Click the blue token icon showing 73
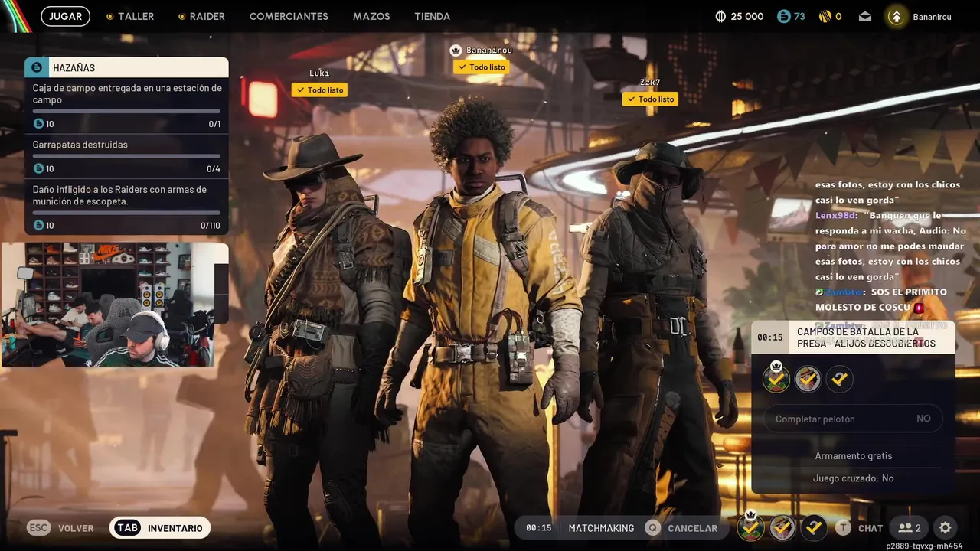The height and width of the screenshot is (551, 980). 782,16
